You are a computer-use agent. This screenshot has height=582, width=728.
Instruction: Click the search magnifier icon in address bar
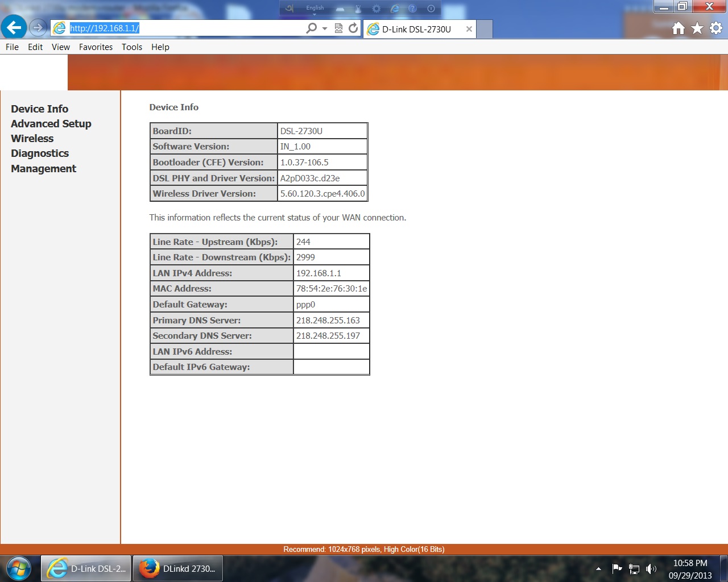311,28
